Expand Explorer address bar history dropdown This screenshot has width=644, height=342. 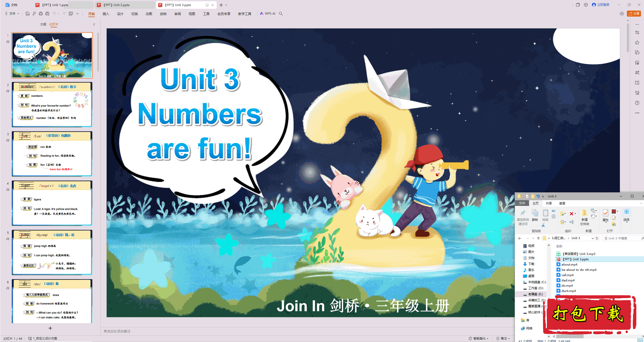pos(592,238)
